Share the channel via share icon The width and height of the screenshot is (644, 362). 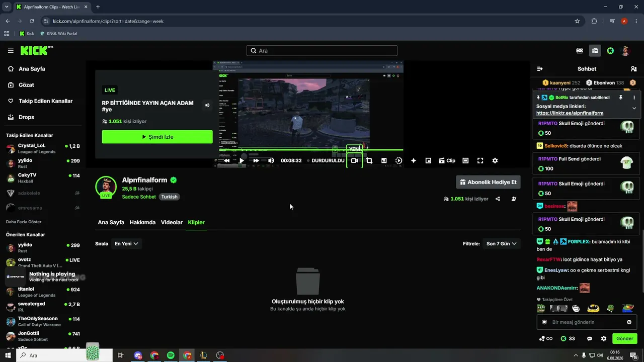coord(498,199)
